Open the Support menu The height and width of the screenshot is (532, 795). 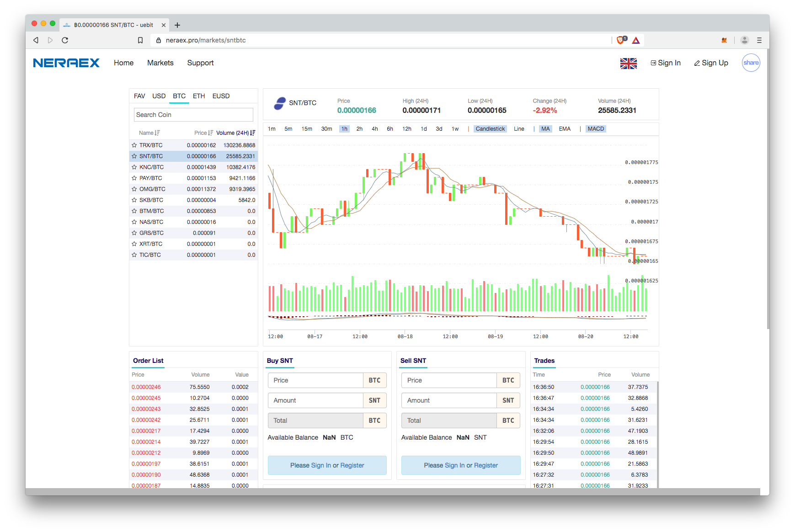(200, 63)
